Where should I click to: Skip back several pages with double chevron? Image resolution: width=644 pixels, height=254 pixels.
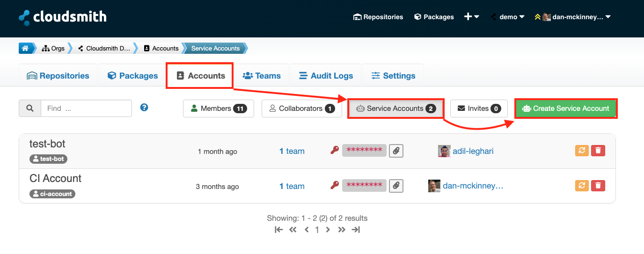tap(293, 230)
